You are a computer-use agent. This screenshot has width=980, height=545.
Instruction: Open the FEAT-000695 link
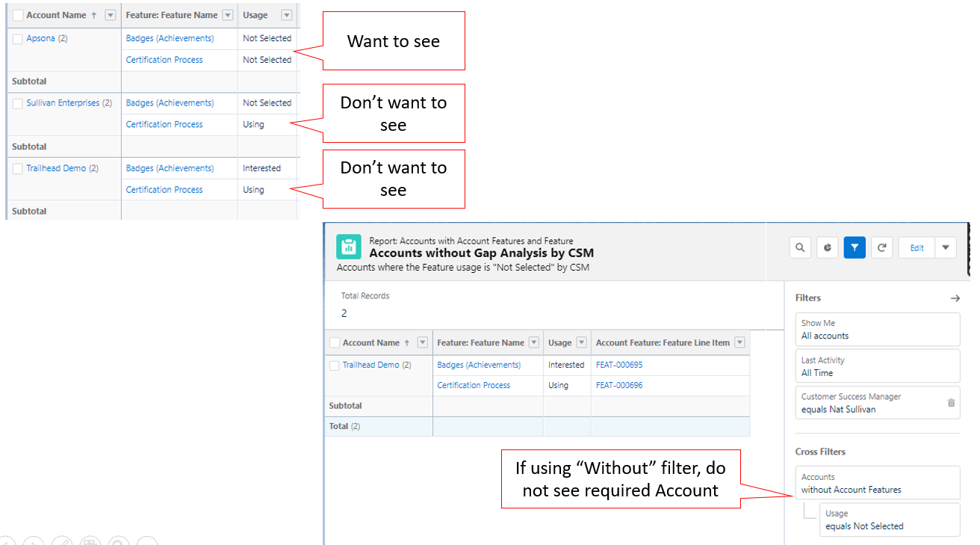(618, 365)
